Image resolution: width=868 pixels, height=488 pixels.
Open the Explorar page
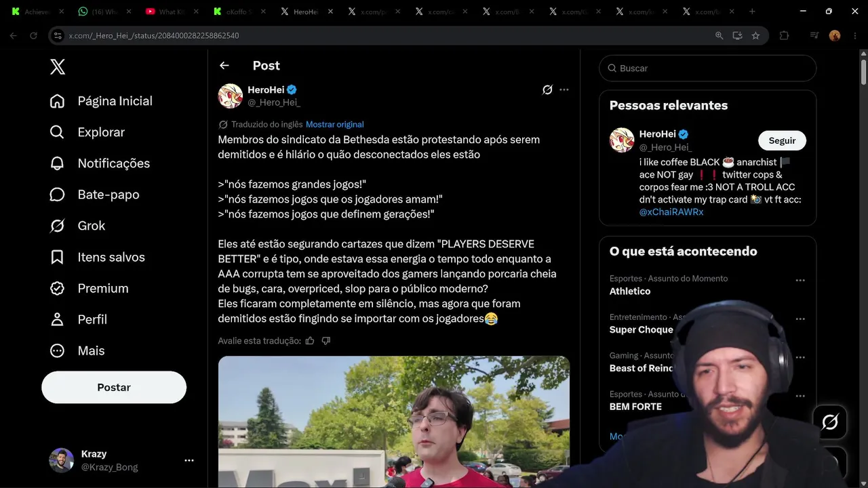tap(87, 132)
